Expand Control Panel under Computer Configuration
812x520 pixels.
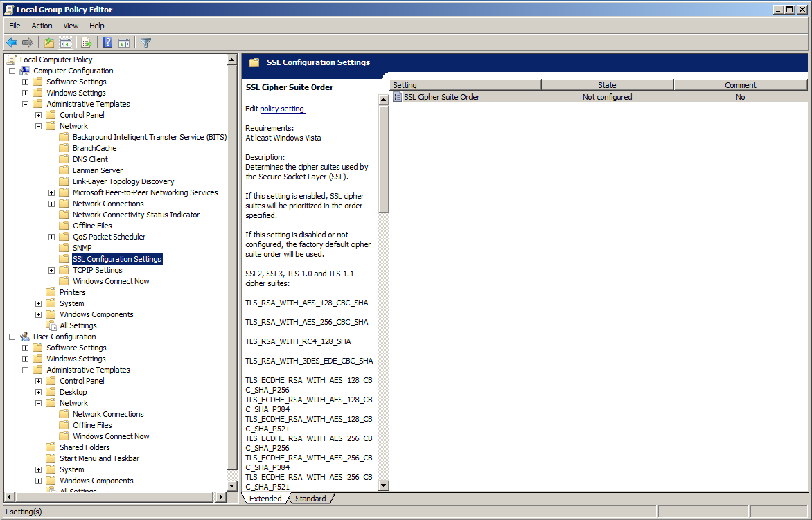[38, 115]
